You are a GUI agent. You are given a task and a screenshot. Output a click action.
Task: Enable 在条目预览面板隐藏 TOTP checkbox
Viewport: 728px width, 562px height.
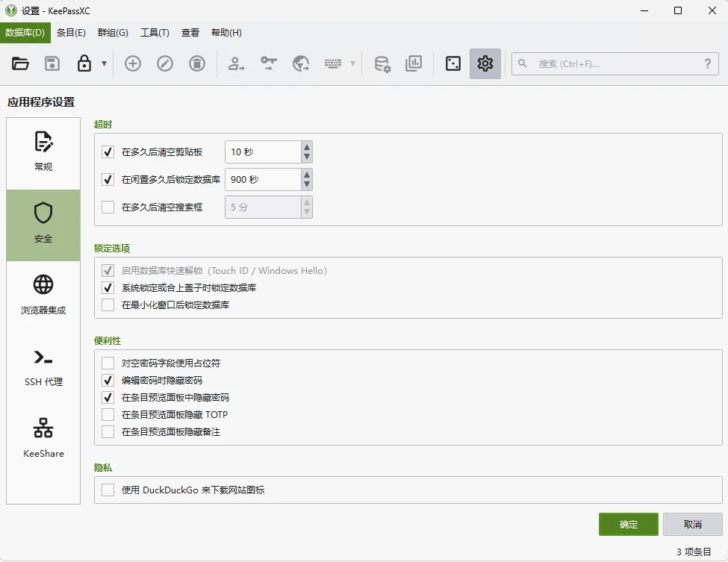(108, 415)
